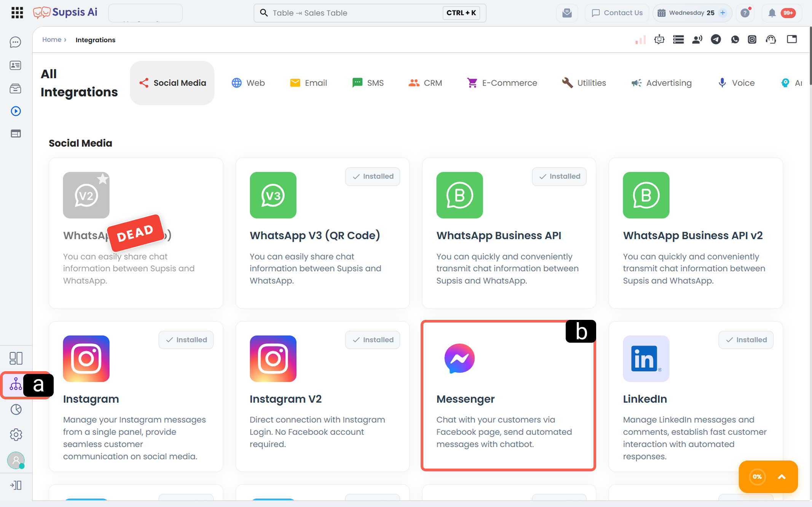Open the Messenger integration card

click(x=509, y=396)
